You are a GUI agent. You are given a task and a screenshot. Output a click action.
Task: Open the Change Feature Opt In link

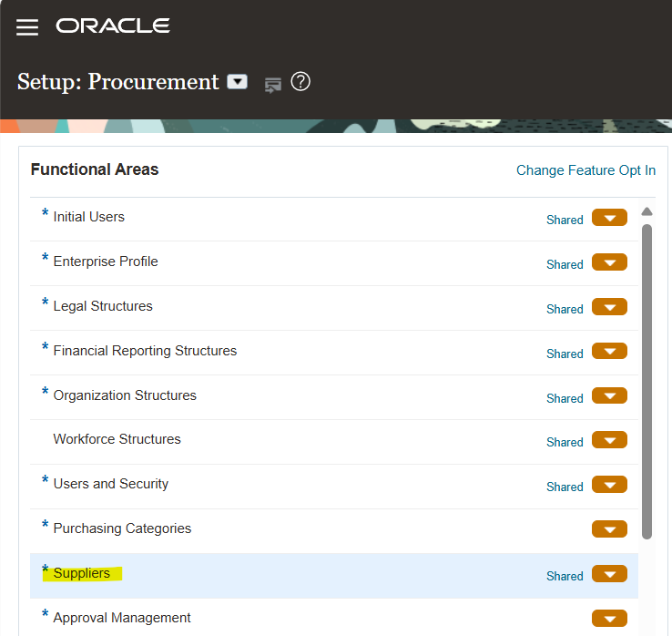pos(585,170)
